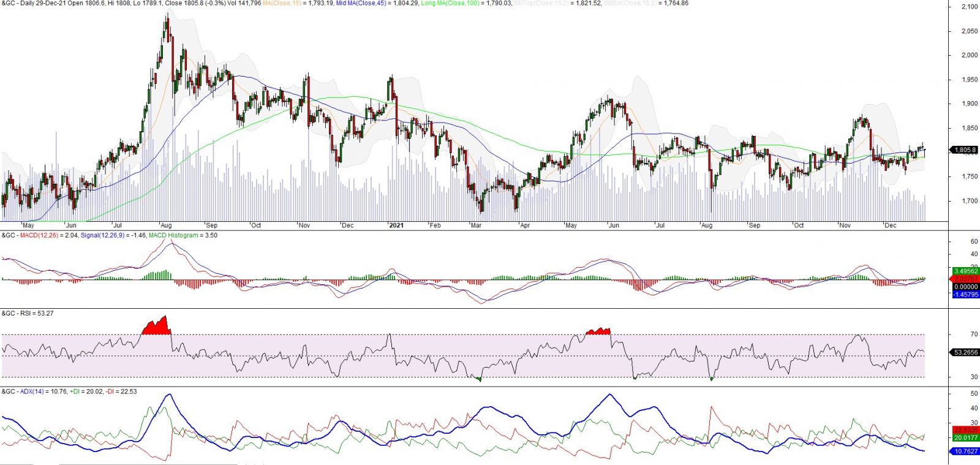Screen dimensions: 980x465
Task: Click the 'Close 1805.8 (-0.3%)' readout
Action: click(195, 3)
